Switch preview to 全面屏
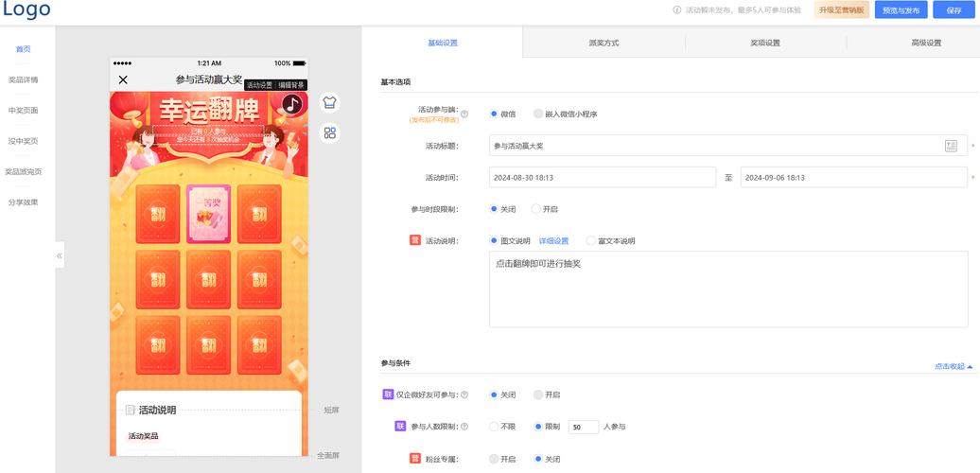The height and width of the screenshot is (473, 980). (328, 456)
